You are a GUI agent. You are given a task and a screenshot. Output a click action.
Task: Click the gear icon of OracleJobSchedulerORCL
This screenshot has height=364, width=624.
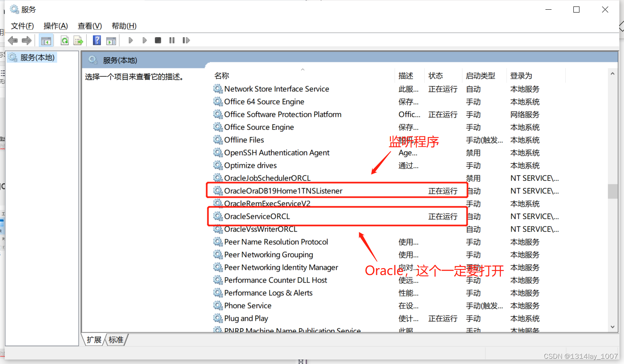218,178
